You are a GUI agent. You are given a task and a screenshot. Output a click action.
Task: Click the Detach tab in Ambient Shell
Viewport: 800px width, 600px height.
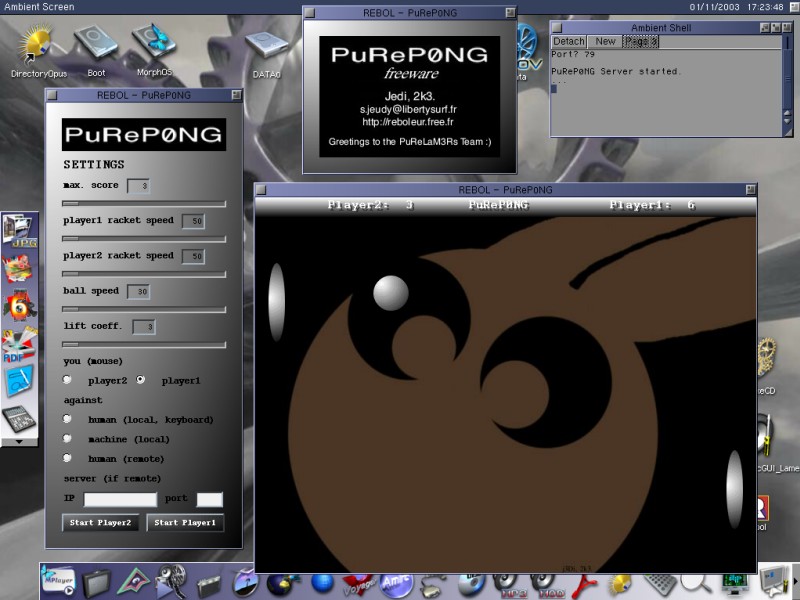click(x=569, y=41)
